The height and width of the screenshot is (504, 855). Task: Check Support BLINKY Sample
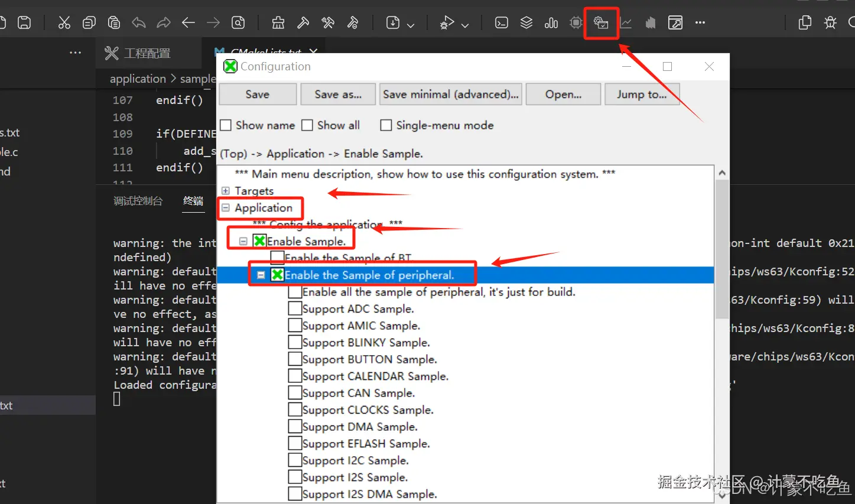coord(295,342)
